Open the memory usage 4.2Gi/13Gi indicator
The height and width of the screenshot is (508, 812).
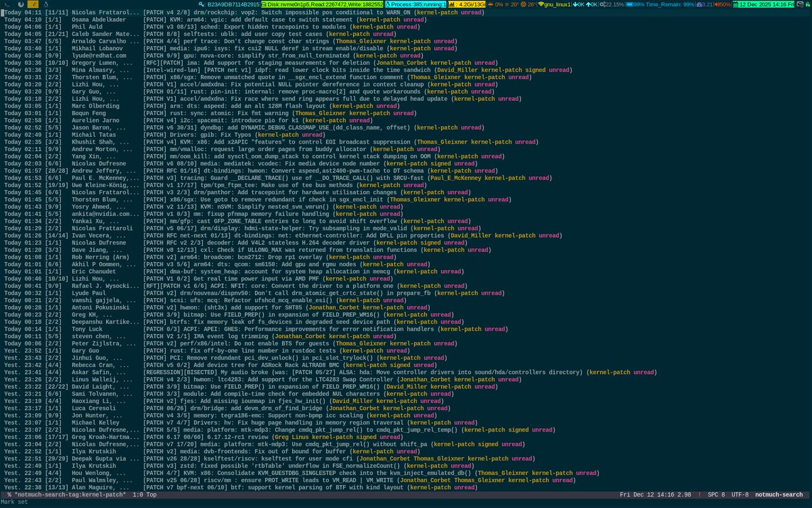coord(467,4)
